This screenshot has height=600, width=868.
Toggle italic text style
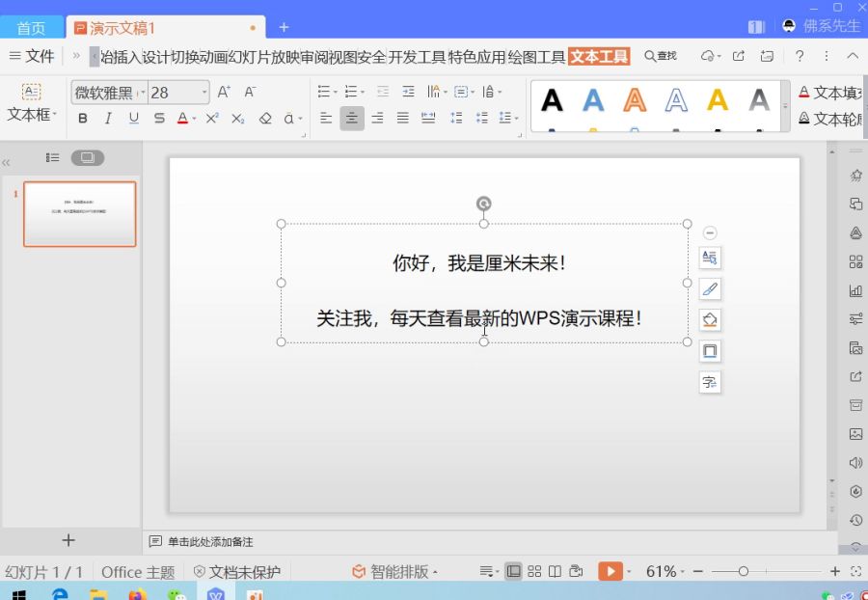[x=108, y=119]
